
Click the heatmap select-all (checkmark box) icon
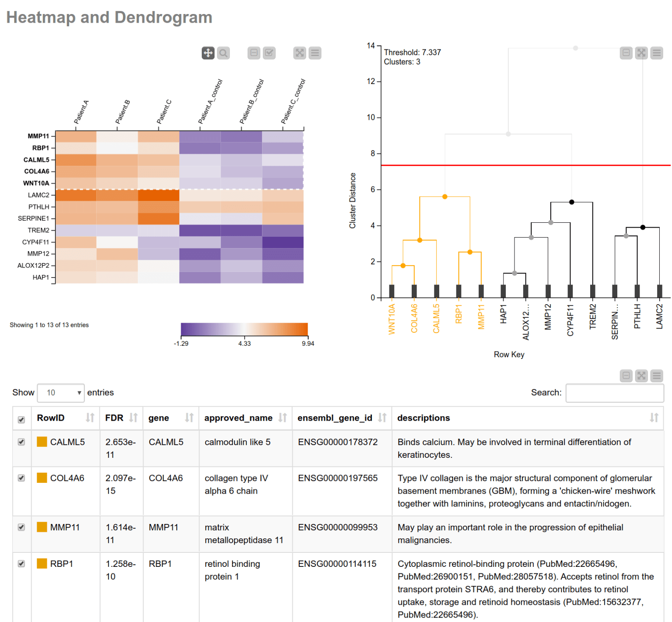click(x=269, y=53)
